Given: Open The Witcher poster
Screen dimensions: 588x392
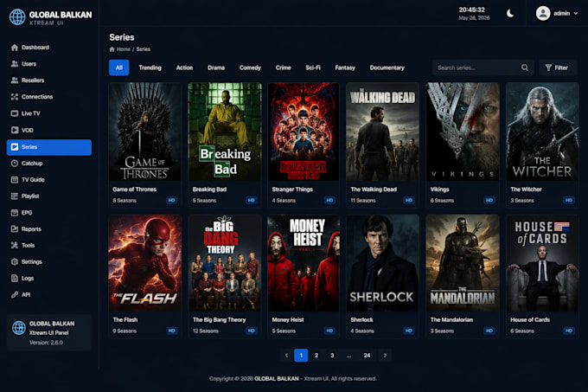Looking at the screenshot, I should [542, 132].
